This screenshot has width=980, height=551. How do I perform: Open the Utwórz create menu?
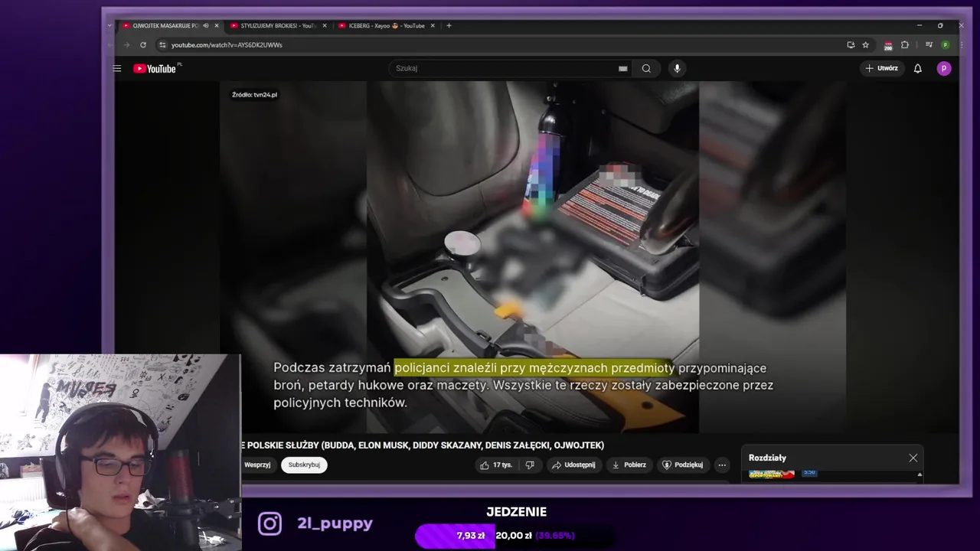(881, 68)
